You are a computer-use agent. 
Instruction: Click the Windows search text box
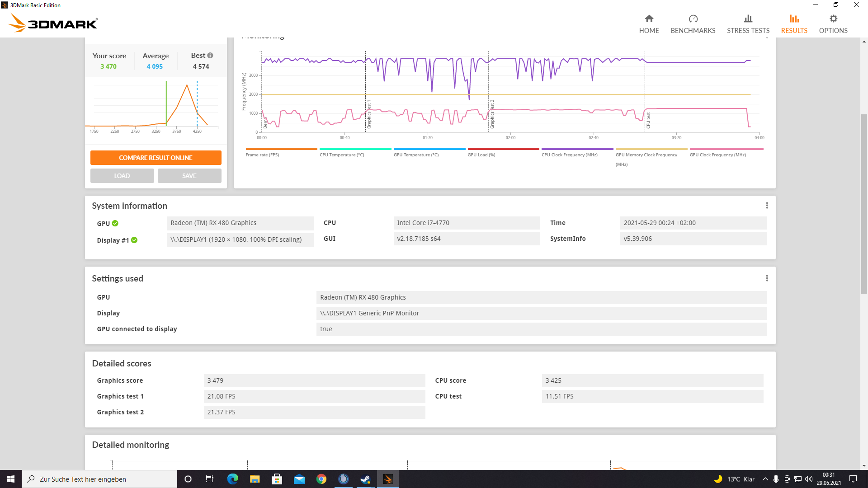click(99, 479)
